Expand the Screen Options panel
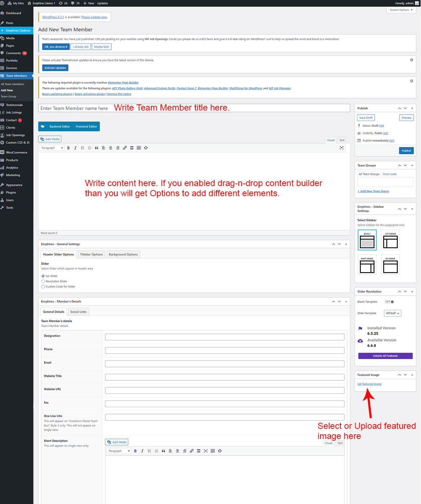 [x=401, y=10]
